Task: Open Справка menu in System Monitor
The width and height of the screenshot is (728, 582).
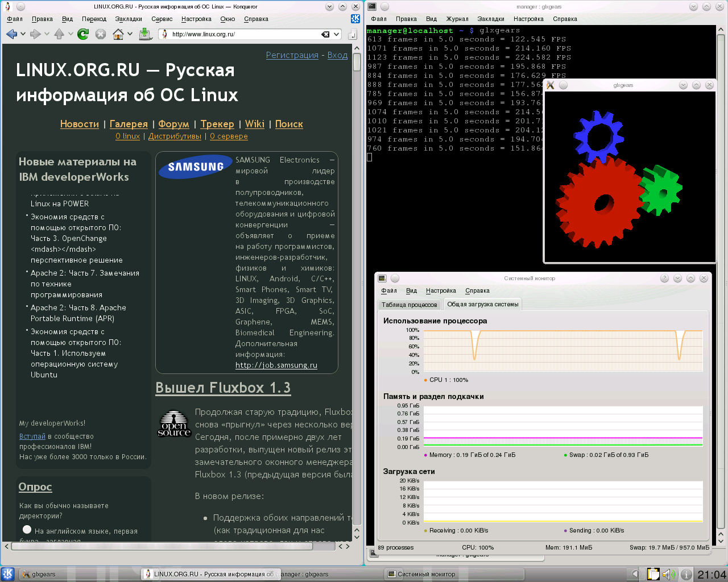Action: [x=477, y=290]
